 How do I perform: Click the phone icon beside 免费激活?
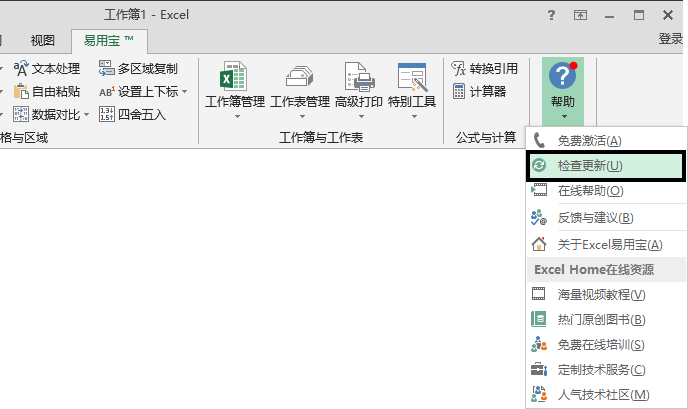point(539,141)
